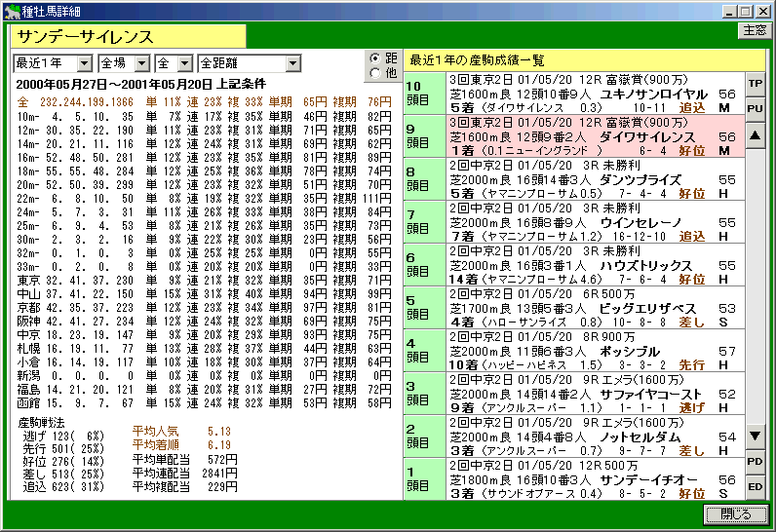Open the 全場 racecourse dropdown
The width and height of the screenshot is (776, 532).
124,63
